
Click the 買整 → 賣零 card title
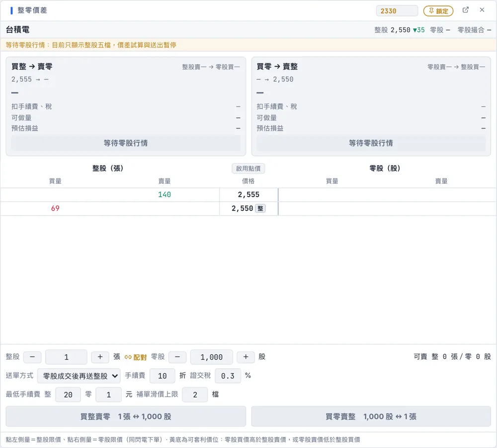point(32,67)
